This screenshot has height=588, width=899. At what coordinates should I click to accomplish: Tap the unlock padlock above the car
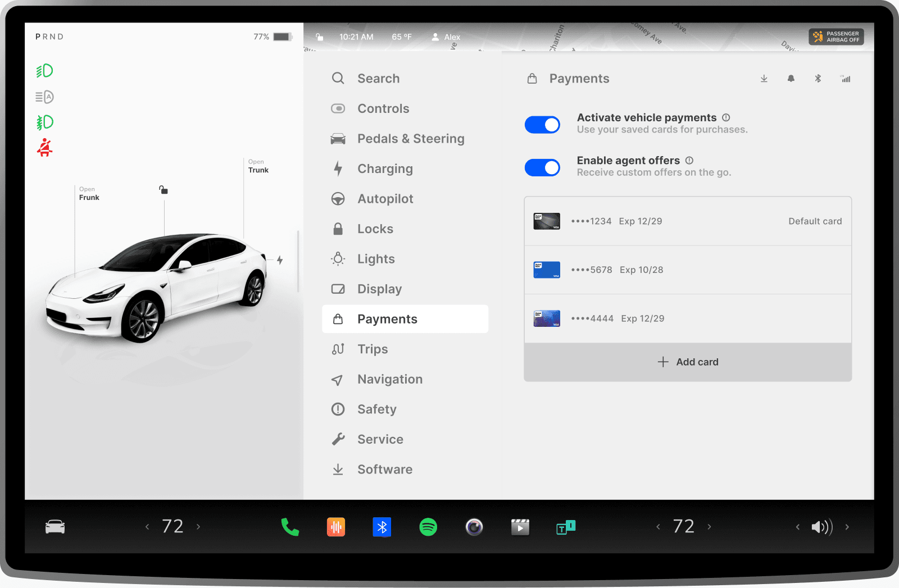coord(164,190)
